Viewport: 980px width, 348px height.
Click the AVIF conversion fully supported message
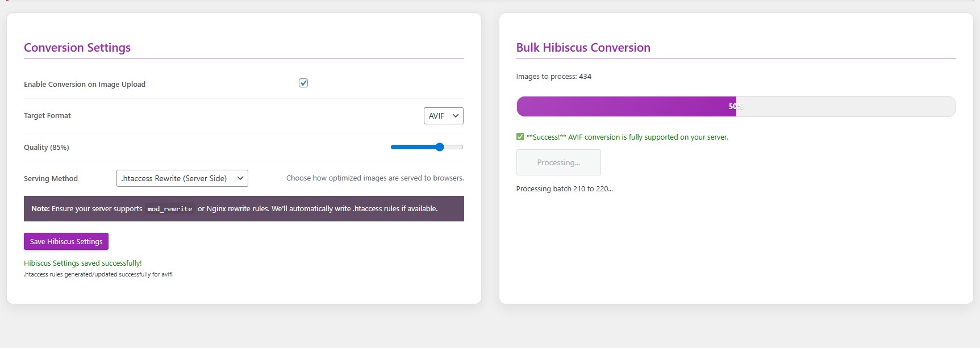pyautogui.click(x=627, y=137)
